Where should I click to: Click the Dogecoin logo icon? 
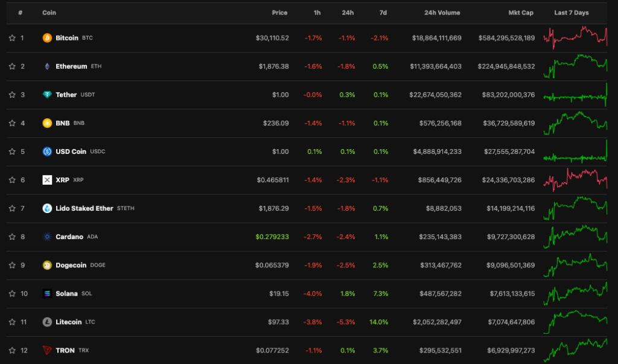[47, 265]
